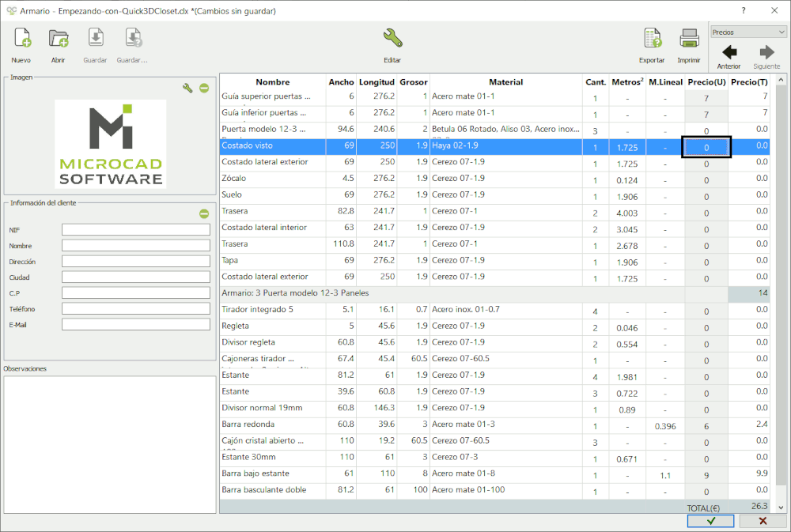
Task: Click the C.P input field
Action: 136,293
